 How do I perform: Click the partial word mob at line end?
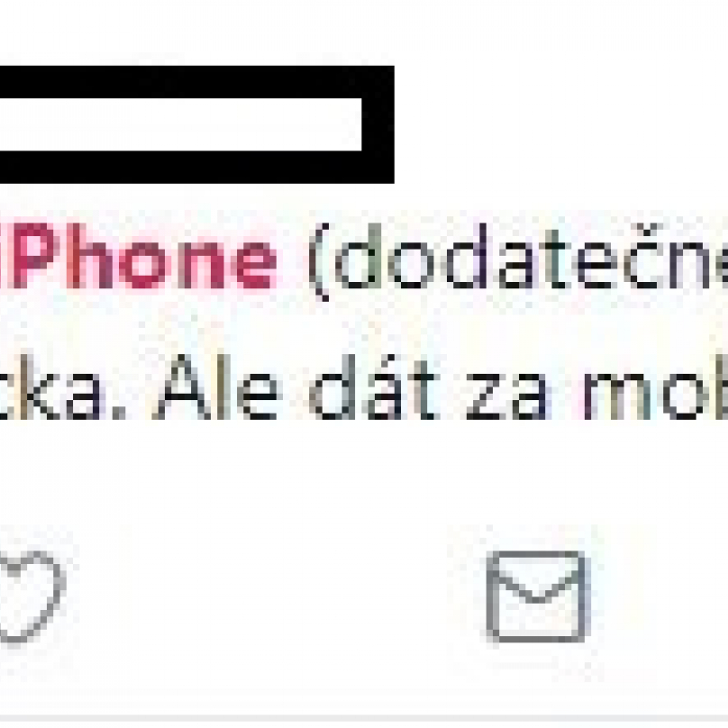(655, 387)
